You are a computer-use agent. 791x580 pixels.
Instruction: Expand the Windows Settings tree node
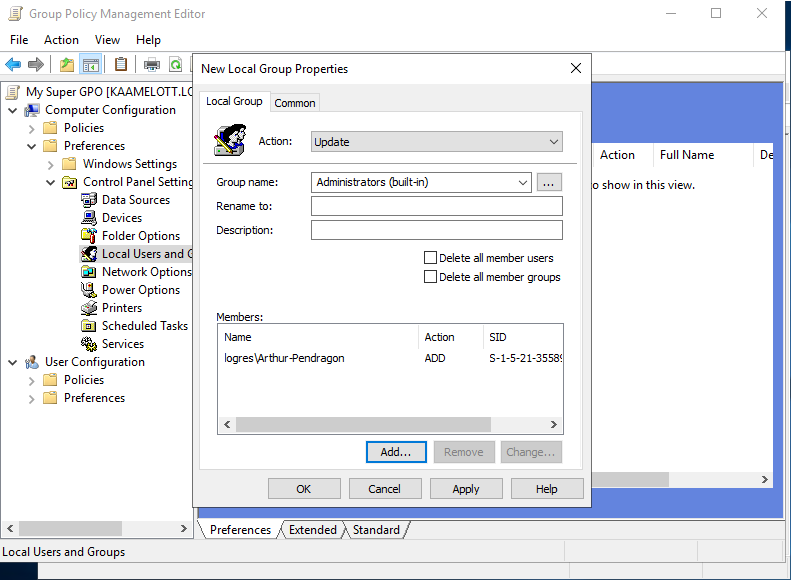50,164
